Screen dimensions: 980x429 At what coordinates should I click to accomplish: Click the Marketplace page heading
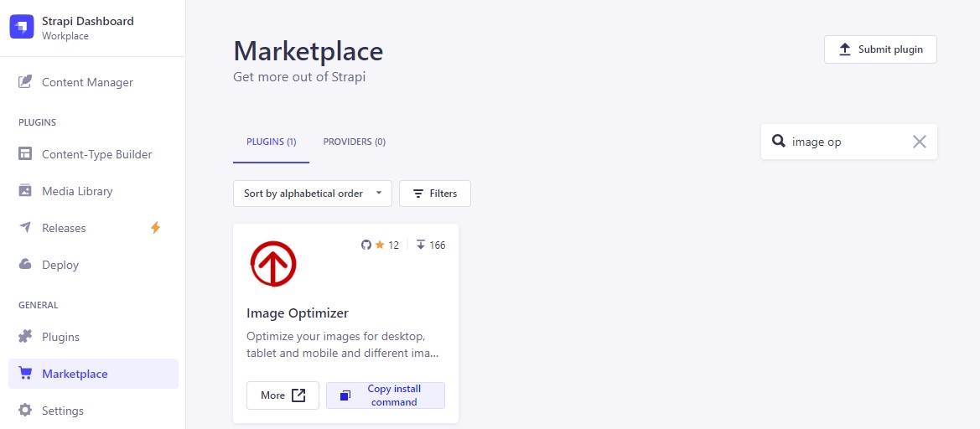[x=309, y=51]
